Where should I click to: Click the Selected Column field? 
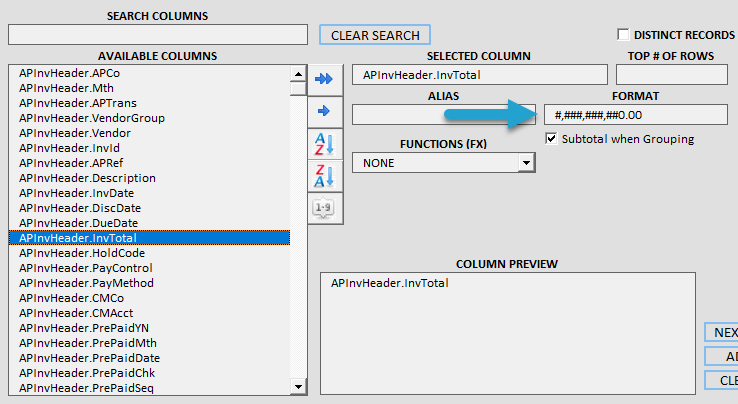point(480,75)
